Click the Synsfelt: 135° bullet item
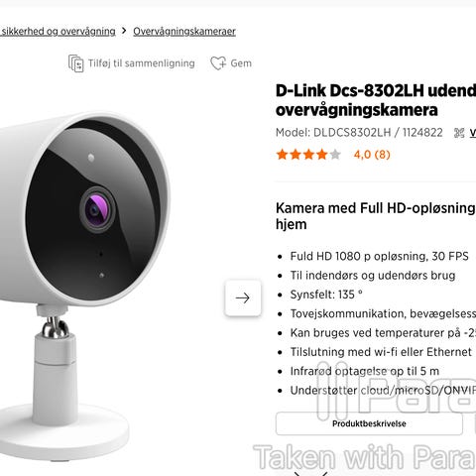476x476 pixels. click(x=326, y=295)
